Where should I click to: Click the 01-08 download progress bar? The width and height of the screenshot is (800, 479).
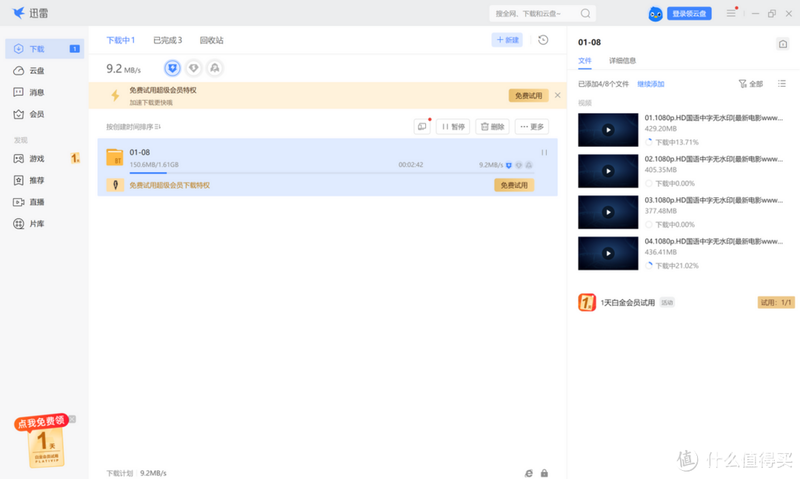pos(332,173)
